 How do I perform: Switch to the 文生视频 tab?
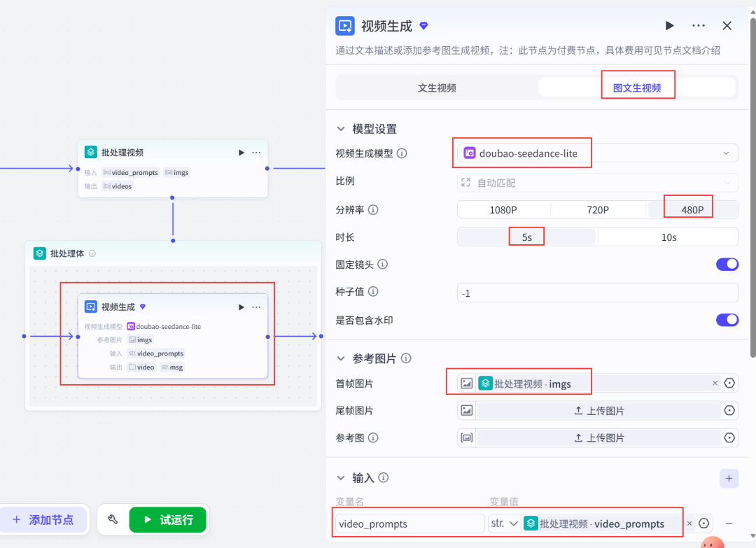[437, 86]
